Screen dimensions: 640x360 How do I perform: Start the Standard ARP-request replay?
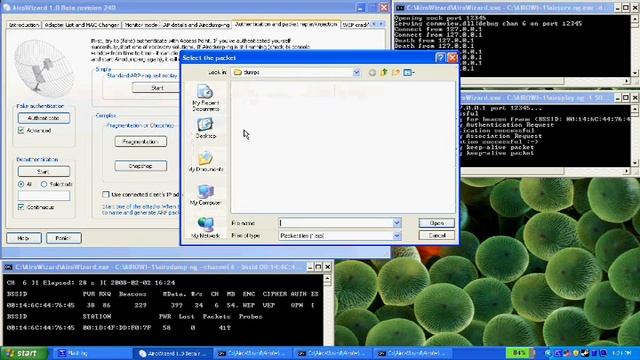156,88
